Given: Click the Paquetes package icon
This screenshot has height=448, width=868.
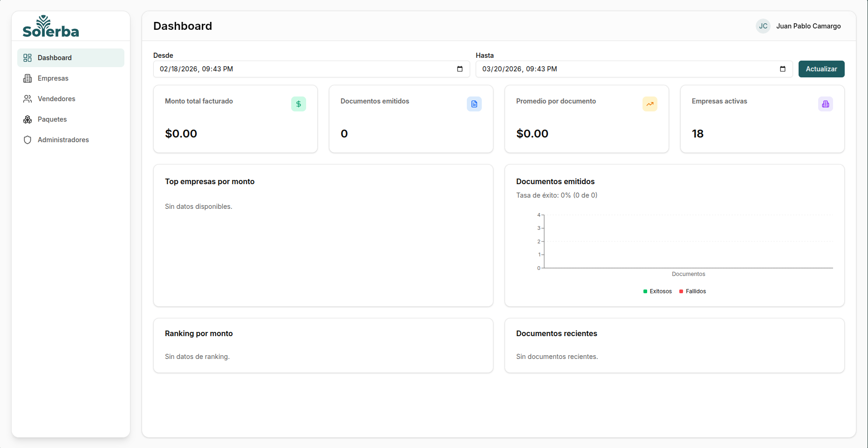Looking at the screenshot, I should coord(28,119).
